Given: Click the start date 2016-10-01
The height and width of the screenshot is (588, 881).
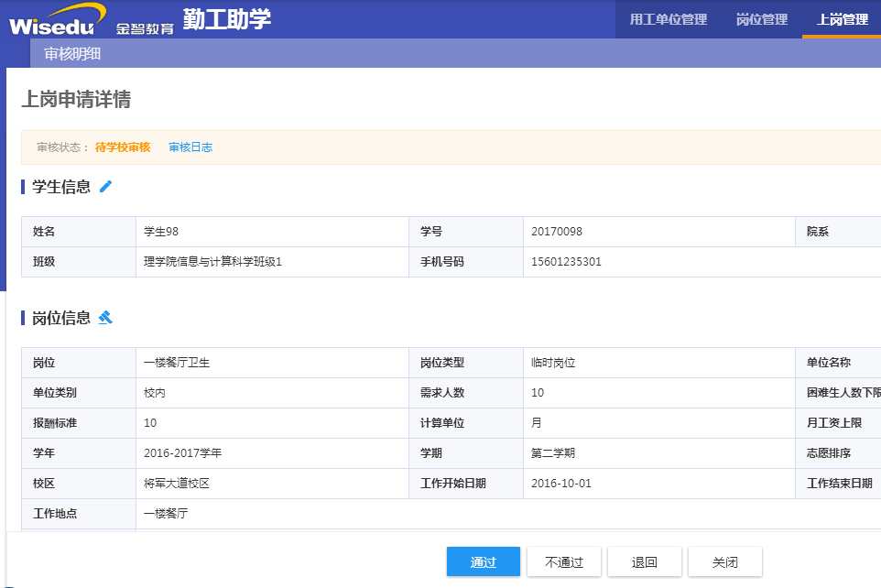Looking at the screenshot, I should (x=561, y=484).
